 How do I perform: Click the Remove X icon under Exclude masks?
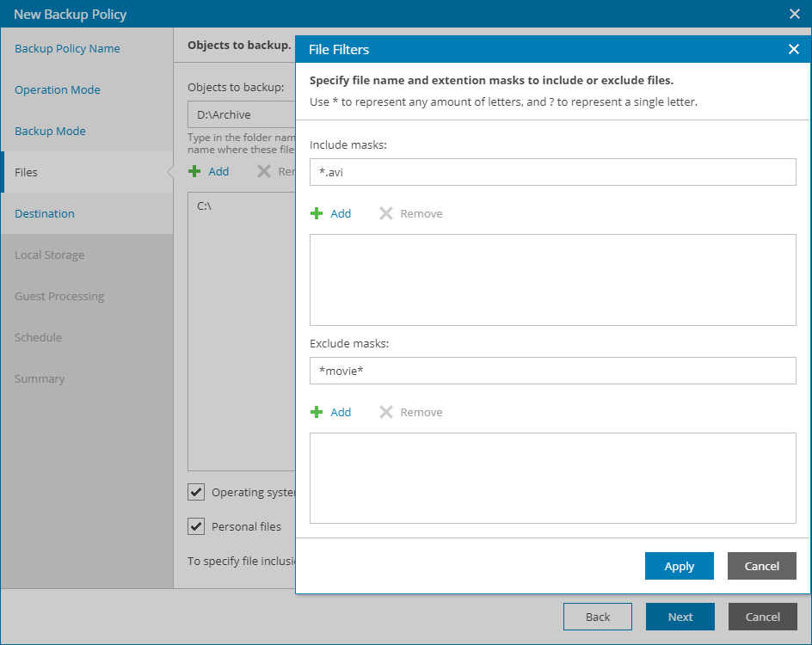tap(386, 412)
